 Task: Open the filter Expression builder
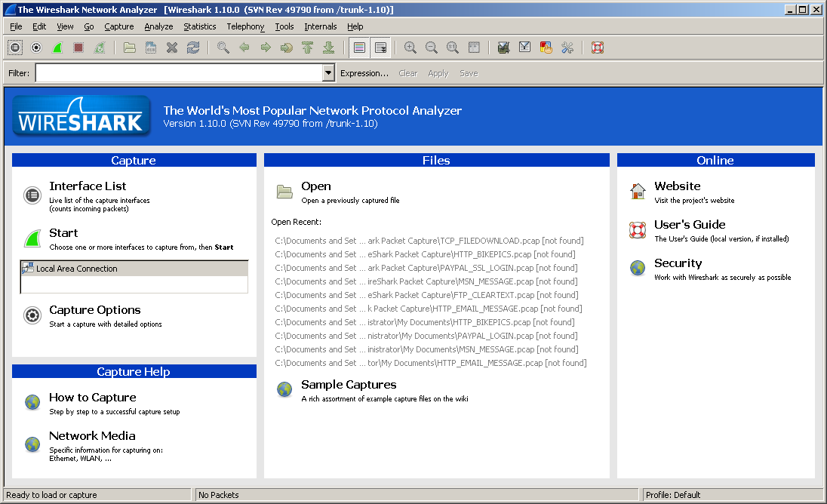(364, 73)
